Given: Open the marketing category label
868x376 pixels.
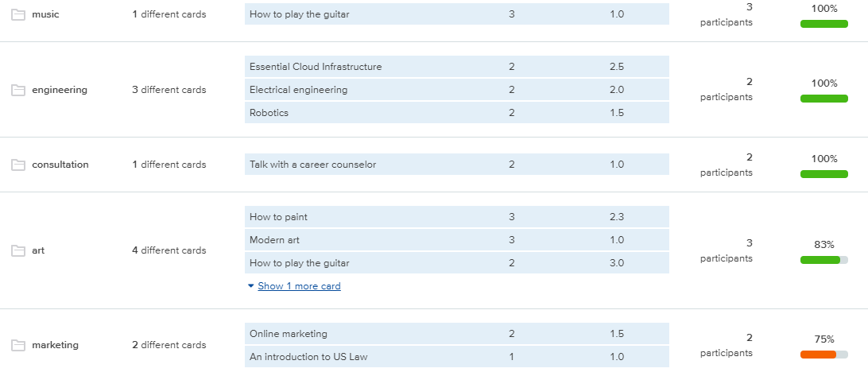Looking at the screenshot, I should (x=56, y=345).
